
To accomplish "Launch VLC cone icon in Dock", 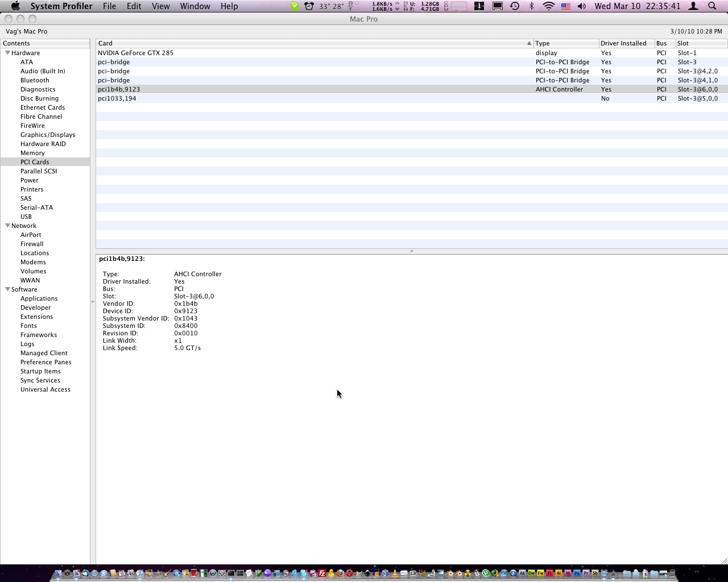I will (x=395, y=573).
